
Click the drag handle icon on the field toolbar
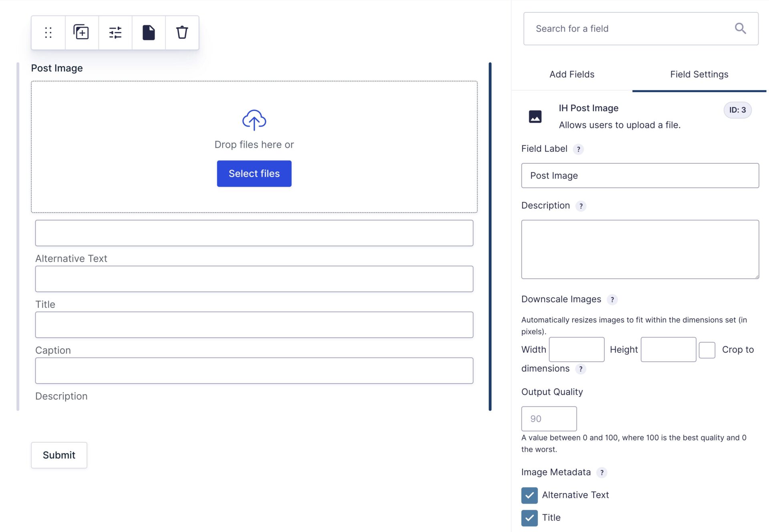[x=48, y=32]
